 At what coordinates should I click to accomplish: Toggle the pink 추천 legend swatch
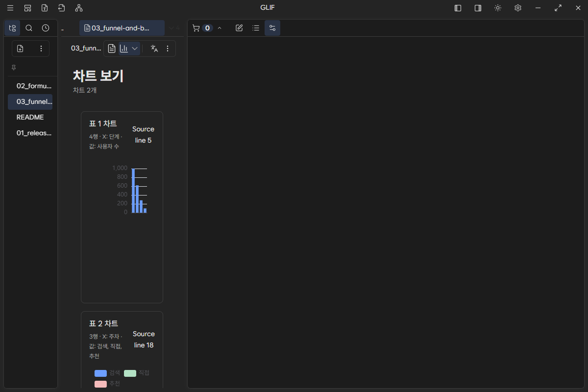click(x=100, y=384)
